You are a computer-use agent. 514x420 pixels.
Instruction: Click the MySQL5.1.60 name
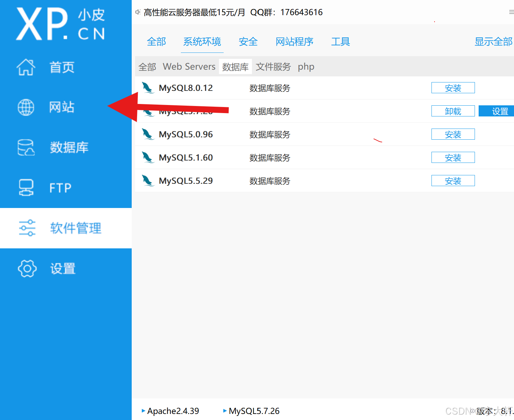coord(186,158)
